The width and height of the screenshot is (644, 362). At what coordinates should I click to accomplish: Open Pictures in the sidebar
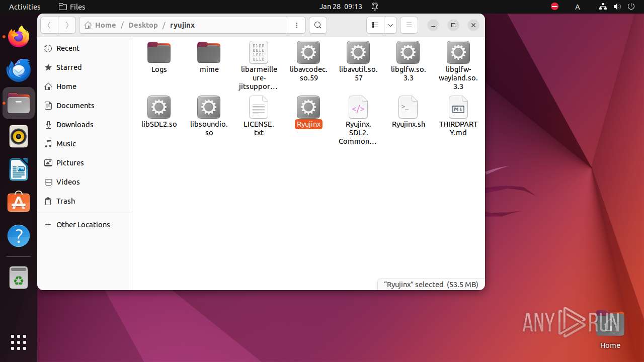point(85,163)
